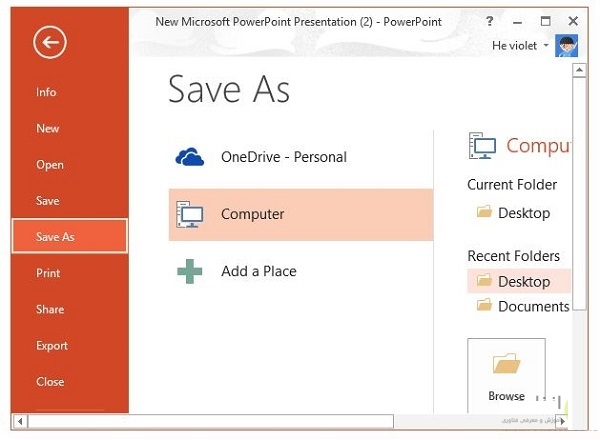Click Close in the backstage menu
The image size is (600, 440).
[x=50, y=382]
